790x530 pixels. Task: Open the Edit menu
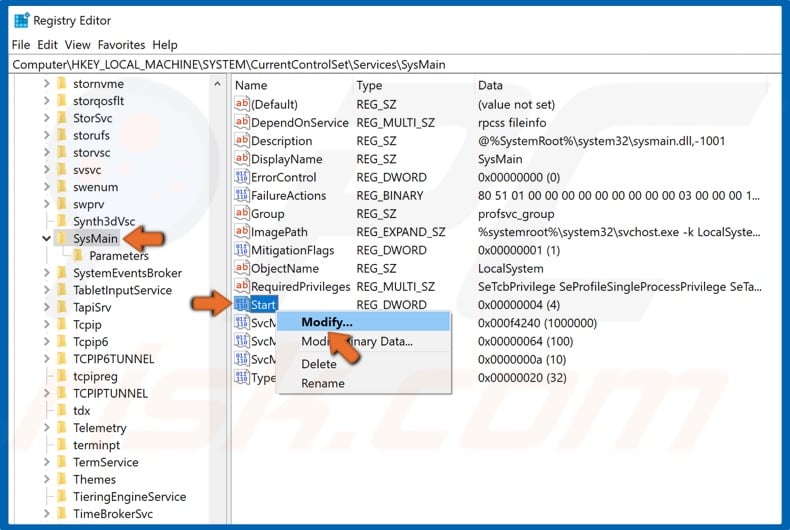(47, 45)
